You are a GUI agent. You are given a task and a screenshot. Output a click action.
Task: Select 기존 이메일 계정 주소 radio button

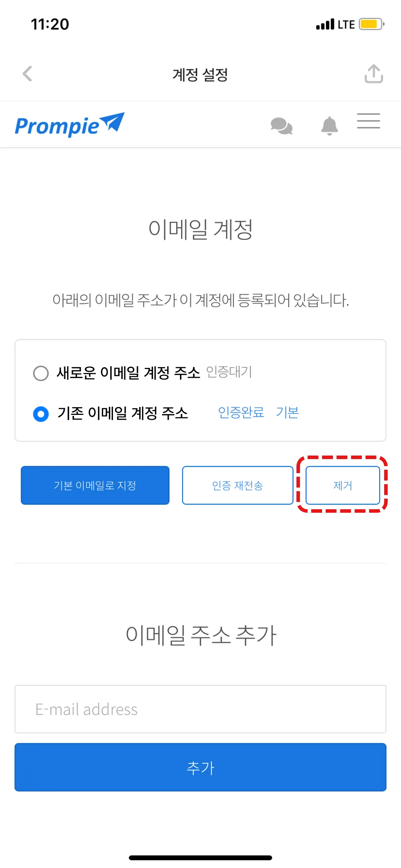[x=41, y=414]
